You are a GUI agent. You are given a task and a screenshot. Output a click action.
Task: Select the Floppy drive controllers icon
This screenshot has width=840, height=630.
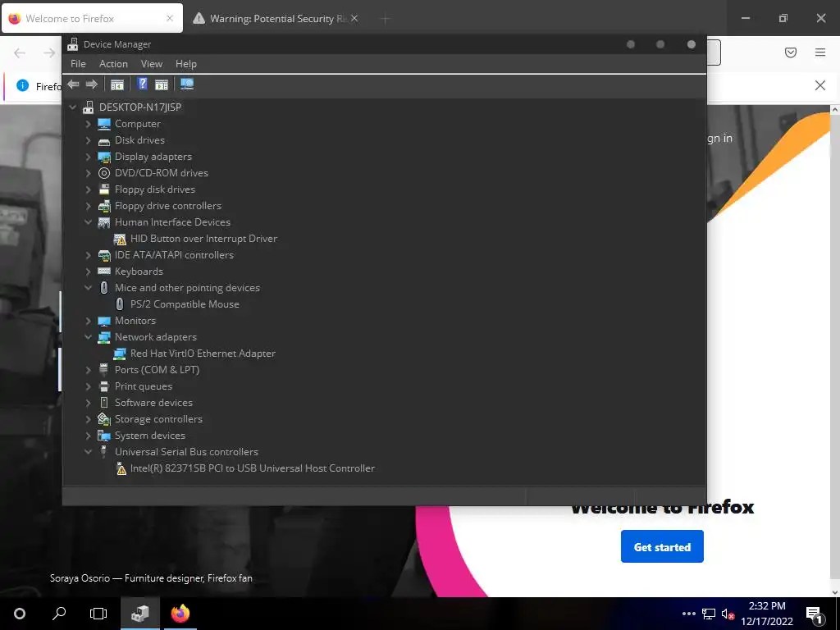click(104, 206)
